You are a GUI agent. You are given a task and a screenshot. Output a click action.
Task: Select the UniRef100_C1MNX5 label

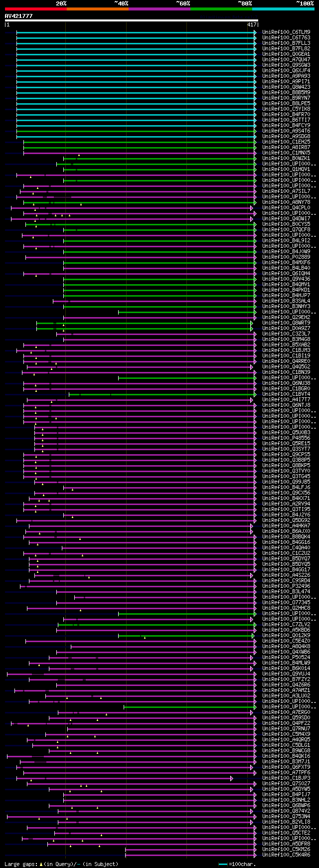click(x=286, y=153)
